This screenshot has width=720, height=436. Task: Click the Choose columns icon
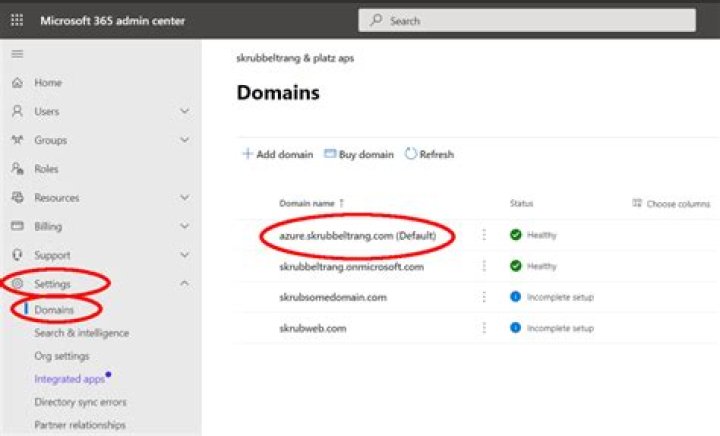click(637, 203)
